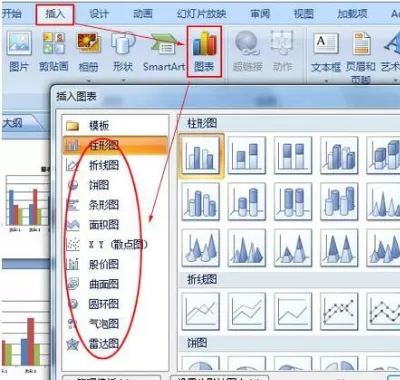
Task: Select 圆环图 chart category
Action: [115, 304]
